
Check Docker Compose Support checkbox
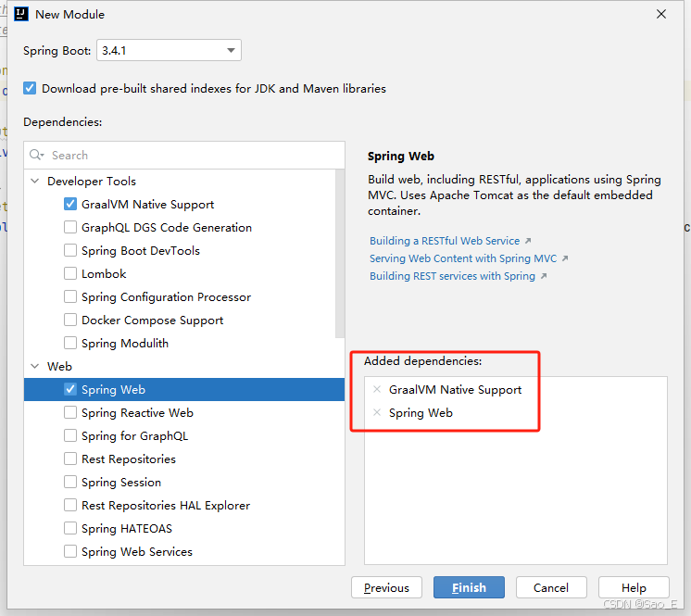click(x=70, y=320)
